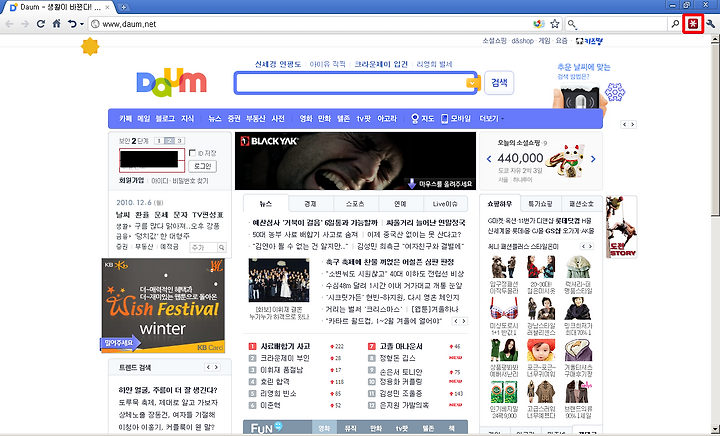Screen dimensions: 720x436
Task: Open 지도 map link with pin icon
Action: 422,118
